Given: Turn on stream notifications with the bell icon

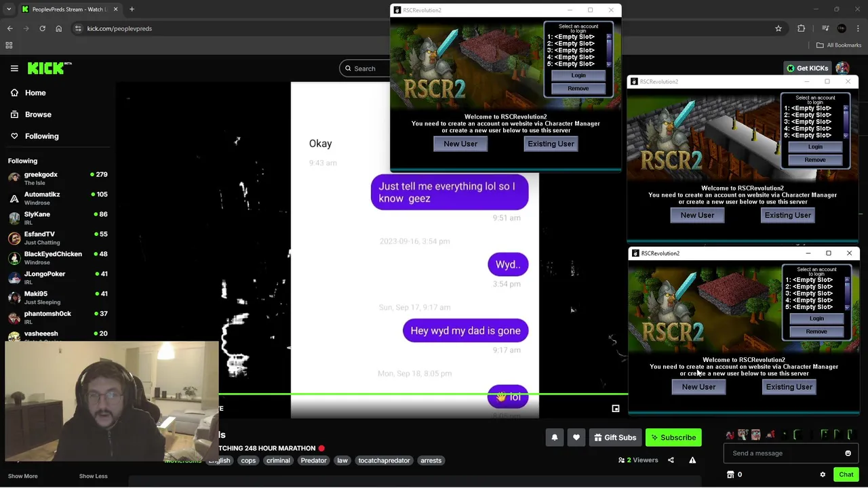Looking at the screenshot, I should (x=555, y=438).
